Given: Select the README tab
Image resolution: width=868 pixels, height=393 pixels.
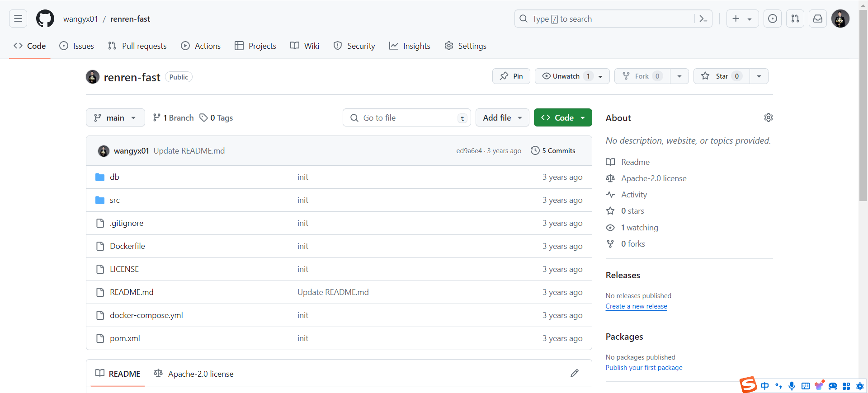Looking at the screenshot, I should (x=118, y=374).
